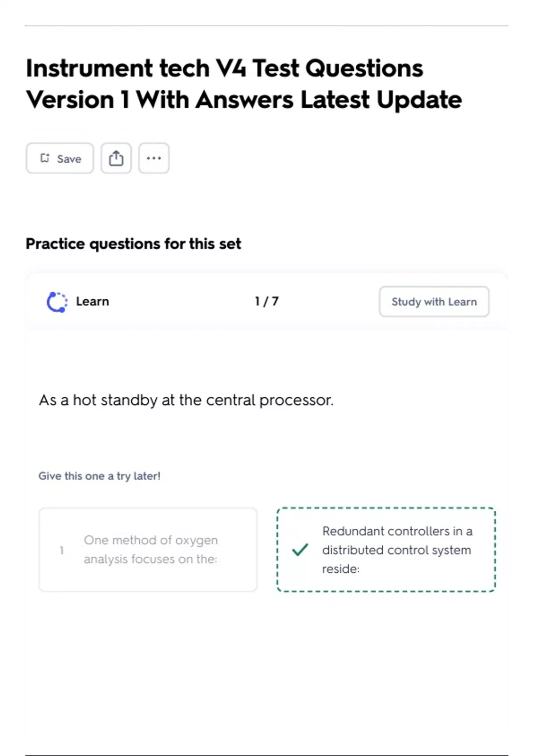The height and width of the screenshot is (756, 534).
Task: Click "distributed control system" answer line
Action: (x=396, y=550)
